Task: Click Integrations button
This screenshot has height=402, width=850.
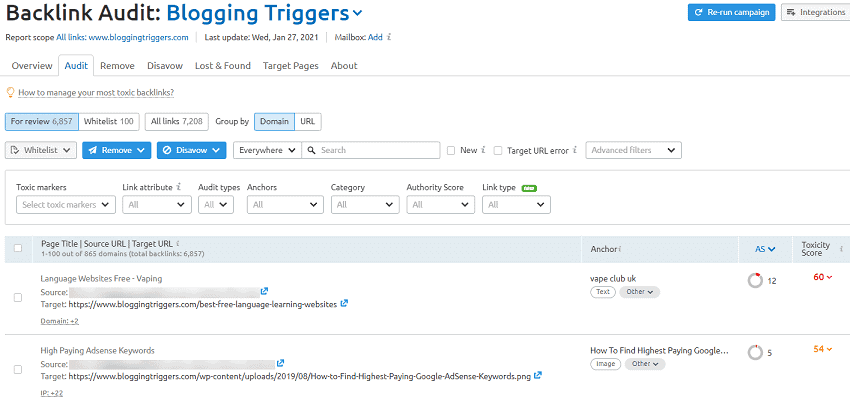Action: 815,12
